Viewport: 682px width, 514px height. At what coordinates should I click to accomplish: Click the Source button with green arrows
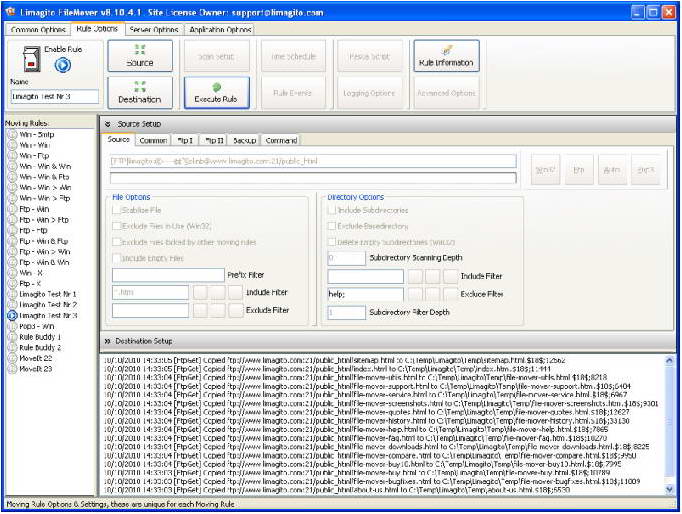coord(140,56)
